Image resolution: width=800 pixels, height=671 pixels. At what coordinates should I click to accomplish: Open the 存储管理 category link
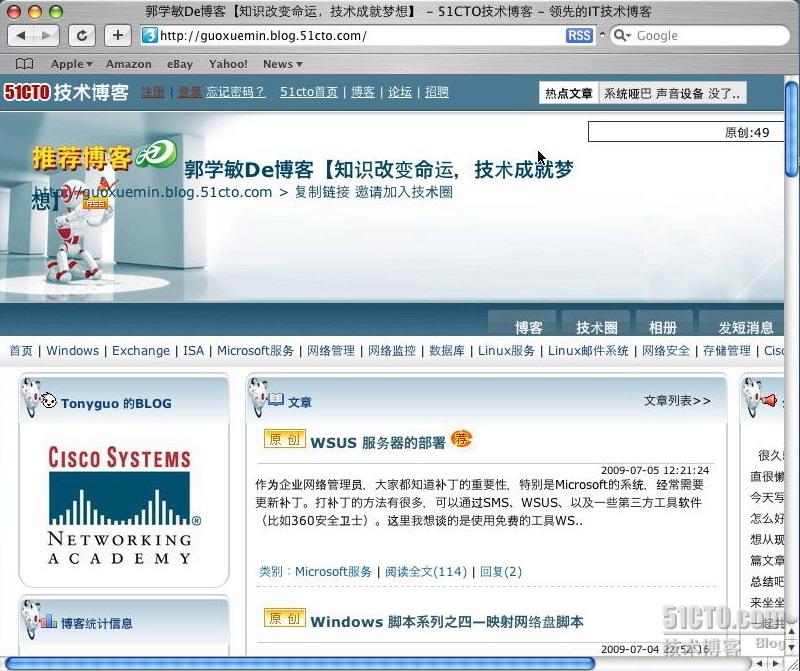click(727, 351)
